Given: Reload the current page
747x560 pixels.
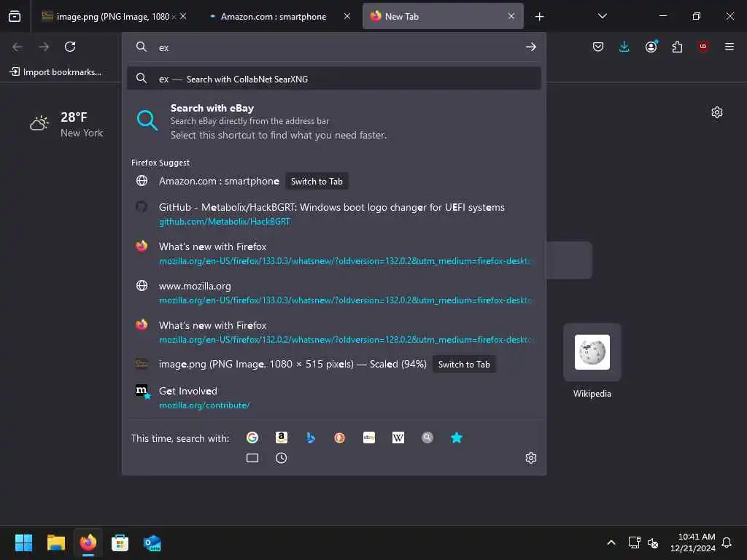Looking at the screenshot, I should [x=70, y=47].
